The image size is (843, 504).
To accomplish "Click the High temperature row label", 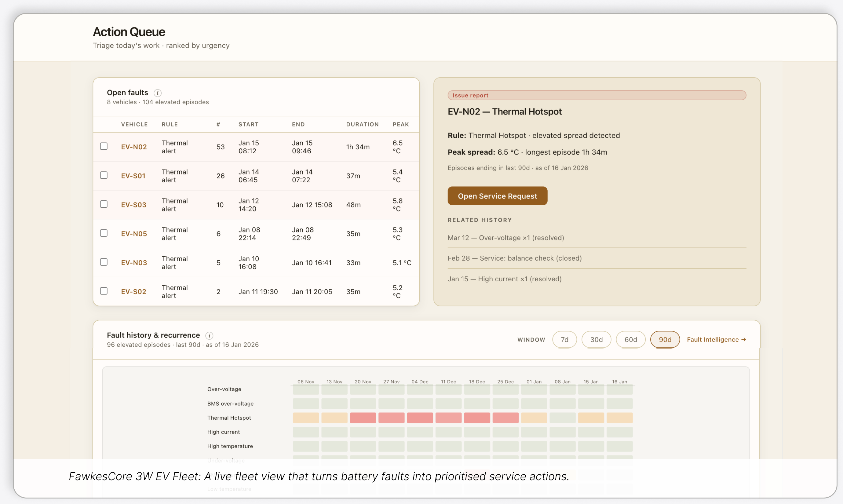I will pyautogui.click(x=230, y=446).
